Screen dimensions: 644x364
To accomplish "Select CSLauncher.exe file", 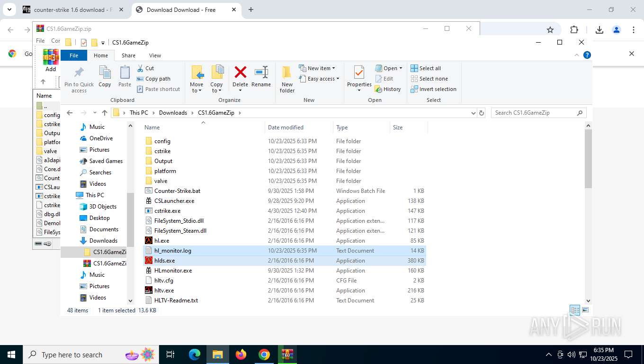I will point(285,201).
